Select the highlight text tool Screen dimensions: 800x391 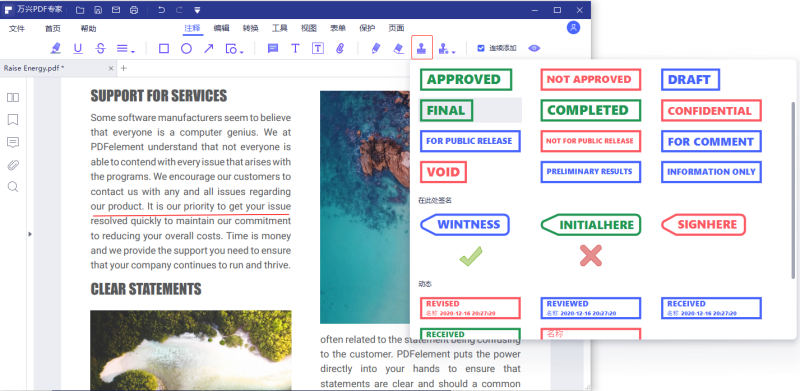(x=56, y=48)
